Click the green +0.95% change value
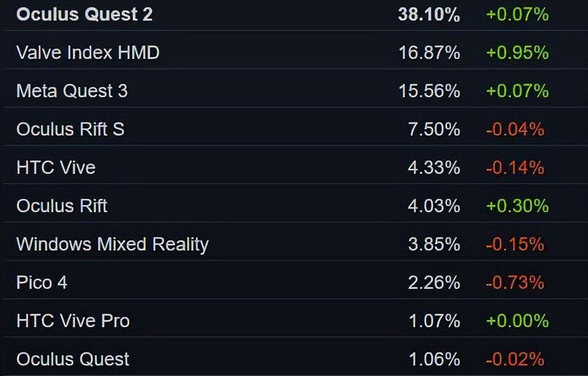This screenshot has width=588, height=376. 517,53
